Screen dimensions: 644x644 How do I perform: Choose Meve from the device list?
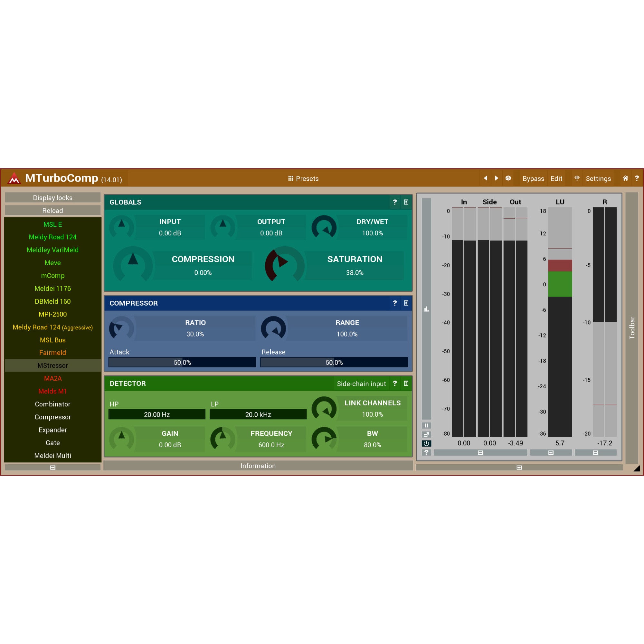(x=53, y=263)
